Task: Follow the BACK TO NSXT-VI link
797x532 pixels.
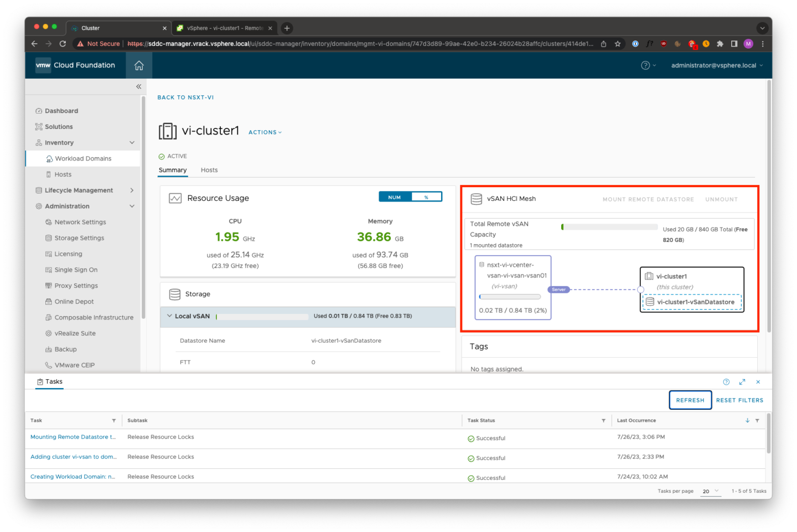Action: pyautogui.click(x=185, y=97)
